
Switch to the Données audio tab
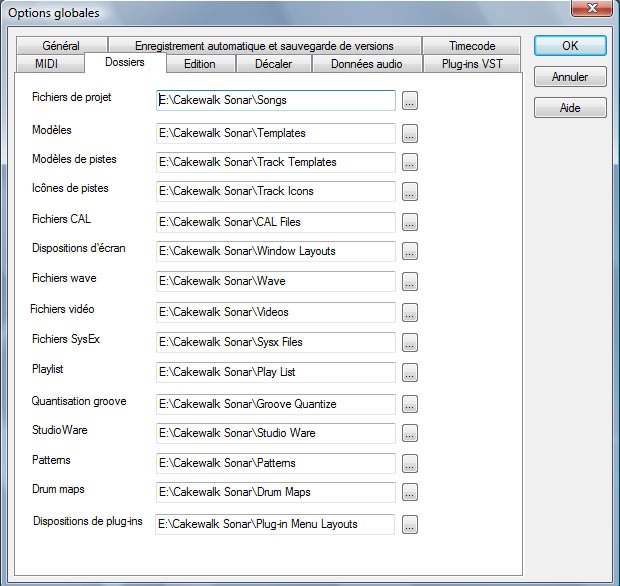pos(367,64)
